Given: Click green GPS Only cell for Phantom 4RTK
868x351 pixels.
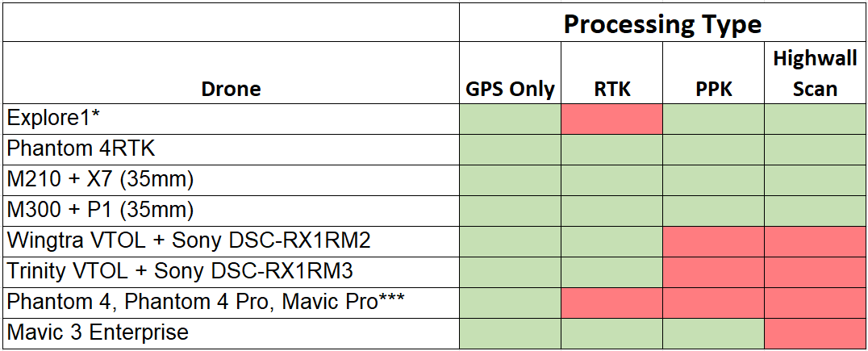Looking at the screenshot, I should (511, 149).
